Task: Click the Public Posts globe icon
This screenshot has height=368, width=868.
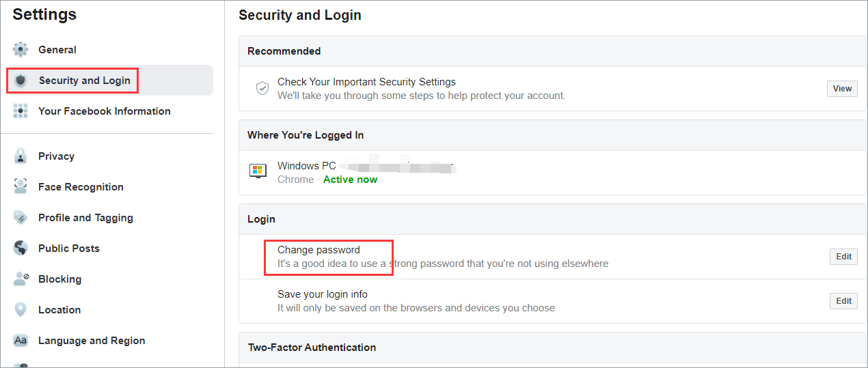Action: 21,249
